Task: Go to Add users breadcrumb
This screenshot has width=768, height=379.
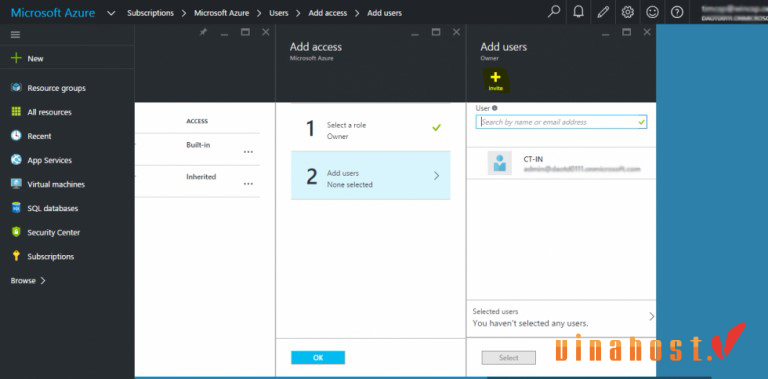Action: pyautogui.click(x=384, y=13)
